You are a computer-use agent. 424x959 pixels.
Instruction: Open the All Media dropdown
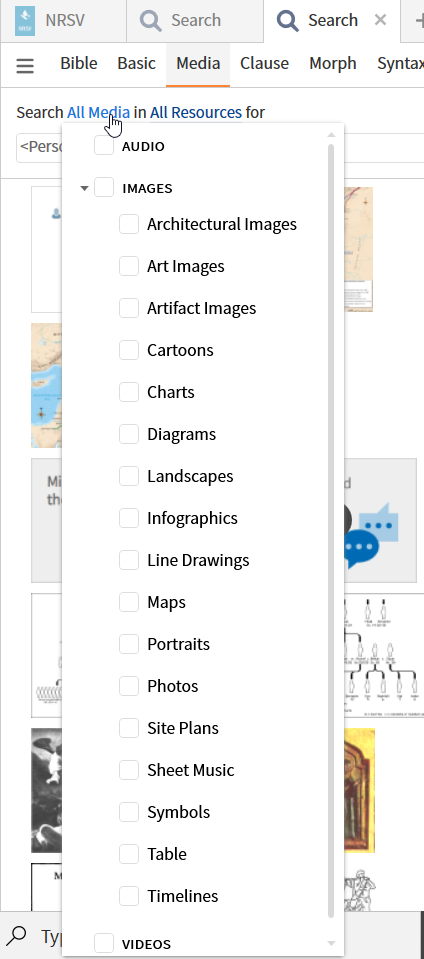[x=99, y=113]
